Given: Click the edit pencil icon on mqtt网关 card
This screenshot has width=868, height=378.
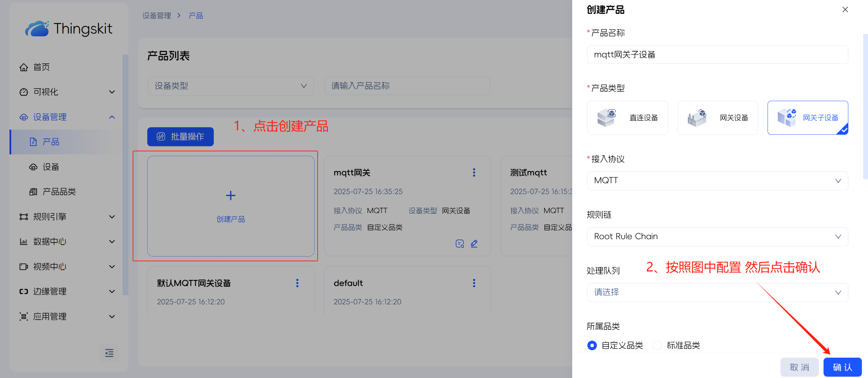Looking at the screenshot, I should [474, 244].
